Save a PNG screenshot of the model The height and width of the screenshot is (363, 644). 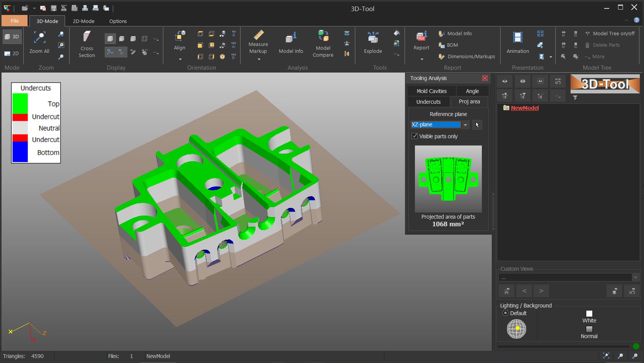pyautogui.click(x=95, y=8)
